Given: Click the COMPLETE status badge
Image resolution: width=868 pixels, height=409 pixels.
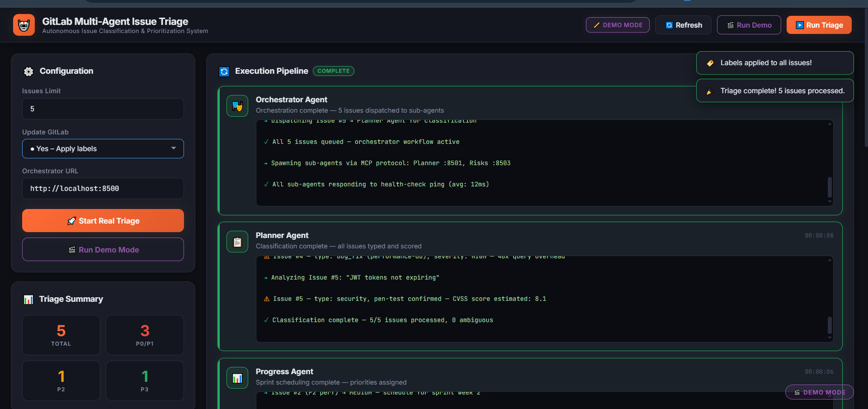Looking at the screenshot, I should pos(334,71).
